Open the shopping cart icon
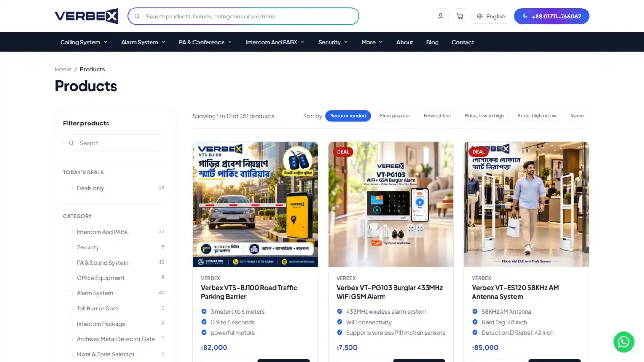The image size is (644, 362). (x=460, y=16)
